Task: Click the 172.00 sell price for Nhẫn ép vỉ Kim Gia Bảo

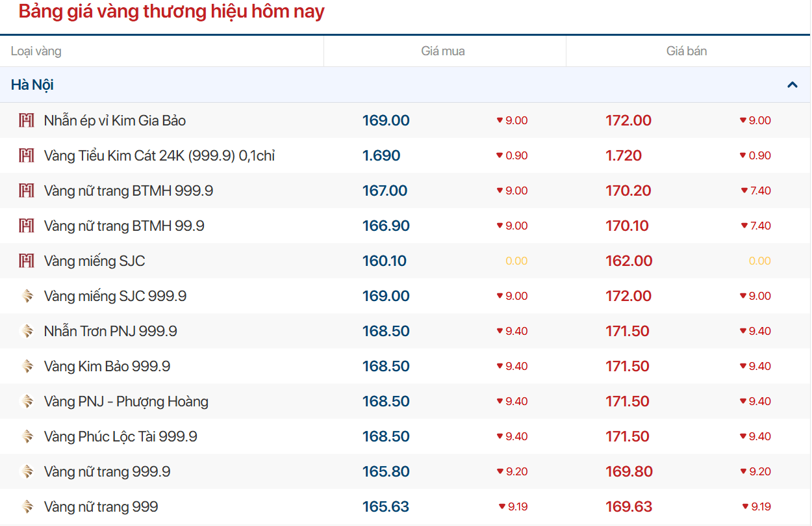Action: point(628,120)
